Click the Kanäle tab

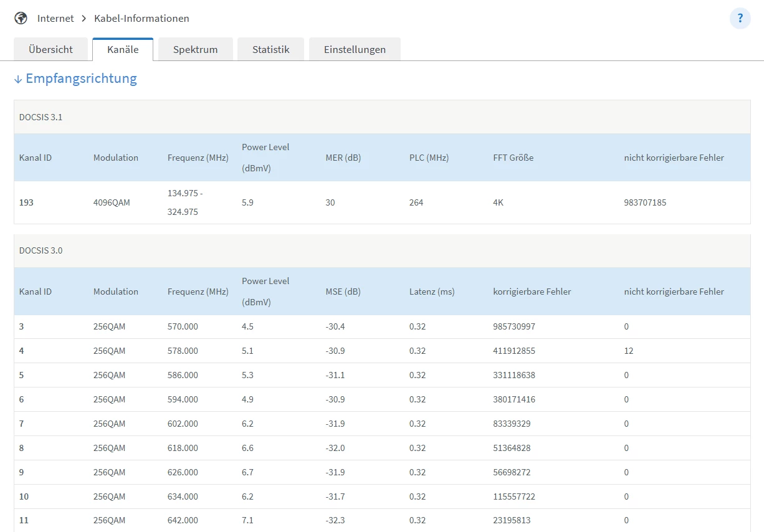[x=123, y=49]
